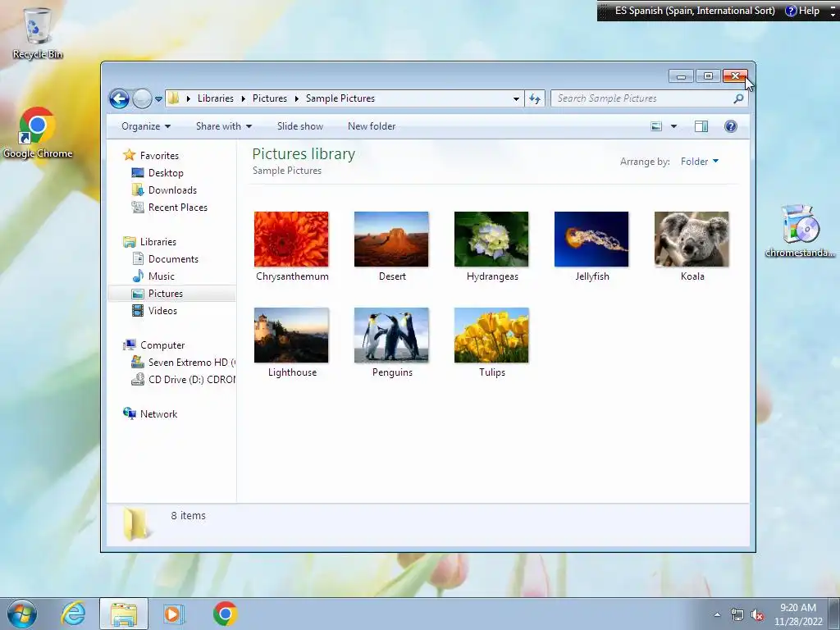The width and height of the screenshot is (840, 630).
Task: Click the Change your view icon
Action: (656, 126)
